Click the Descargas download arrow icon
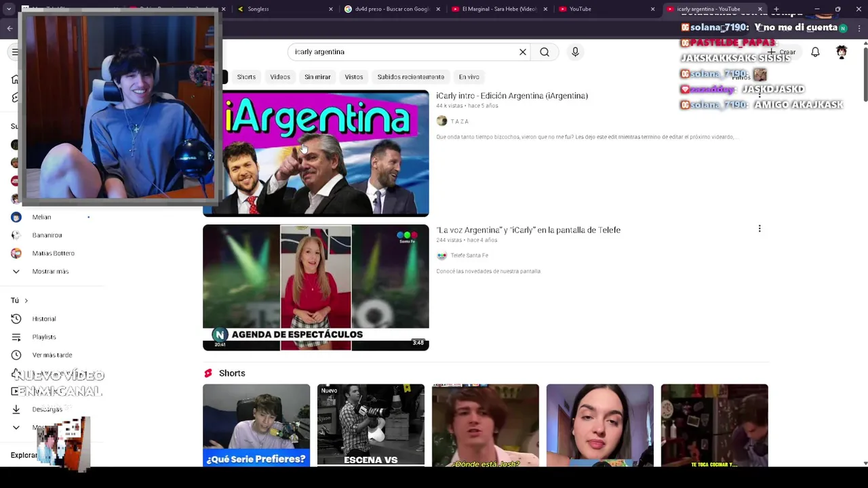868x488 pixels. [16, 409]
